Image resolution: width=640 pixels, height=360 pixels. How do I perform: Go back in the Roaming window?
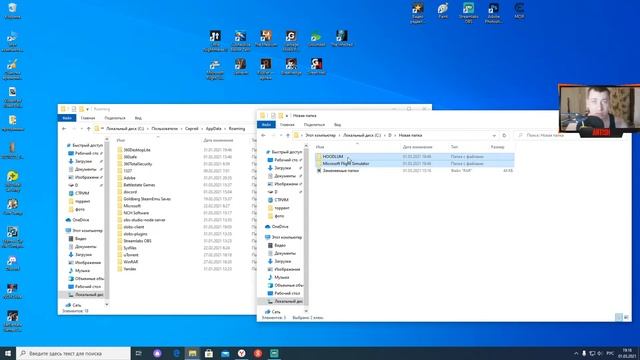click(x=64, y=129)
